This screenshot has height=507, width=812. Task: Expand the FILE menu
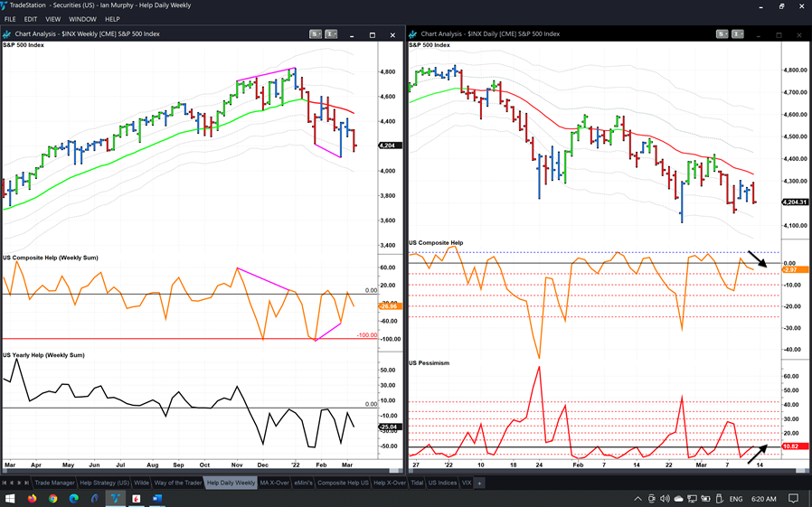[x=10, y=19]
